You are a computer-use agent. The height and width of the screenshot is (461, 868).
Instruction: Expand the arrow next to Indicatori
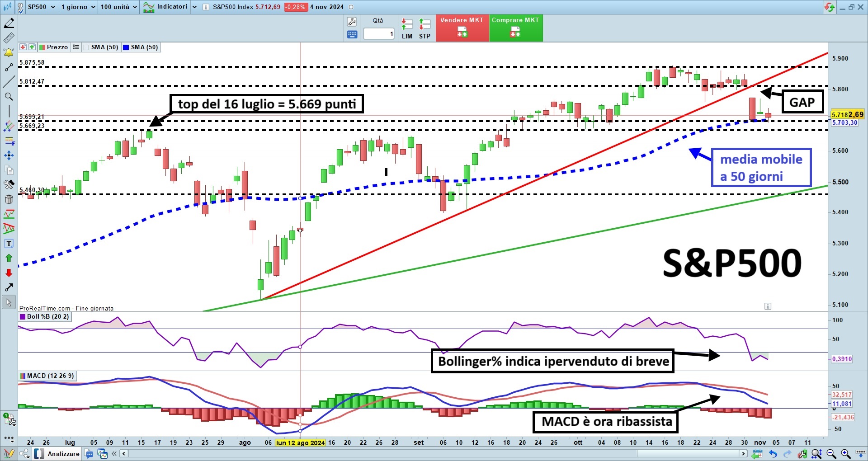coord(194,7)
